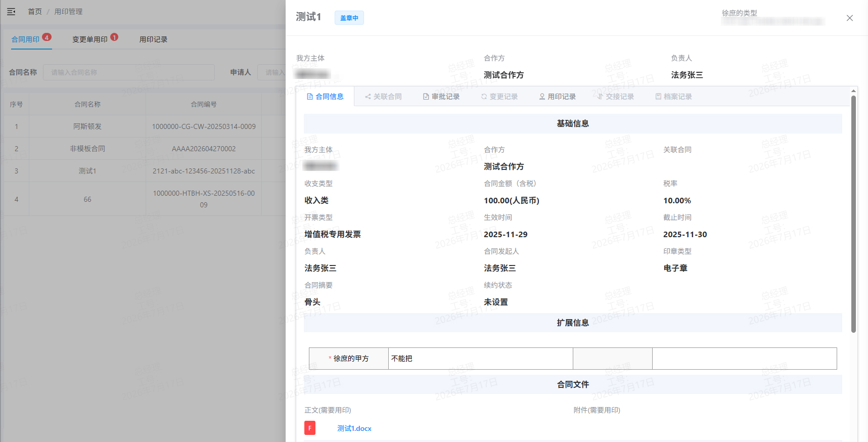
Task: Select the 合同用印 tab in background page
Action: 25,39
